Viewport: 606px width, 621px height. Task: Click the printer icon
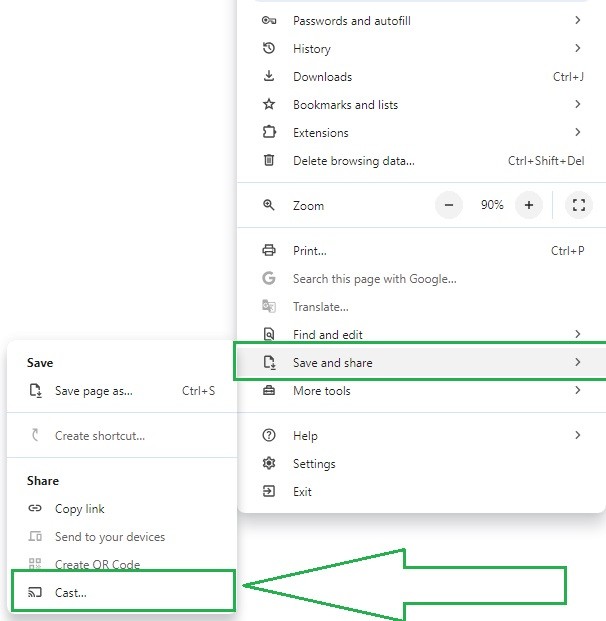pyautogui.click(x=269, y=250)
